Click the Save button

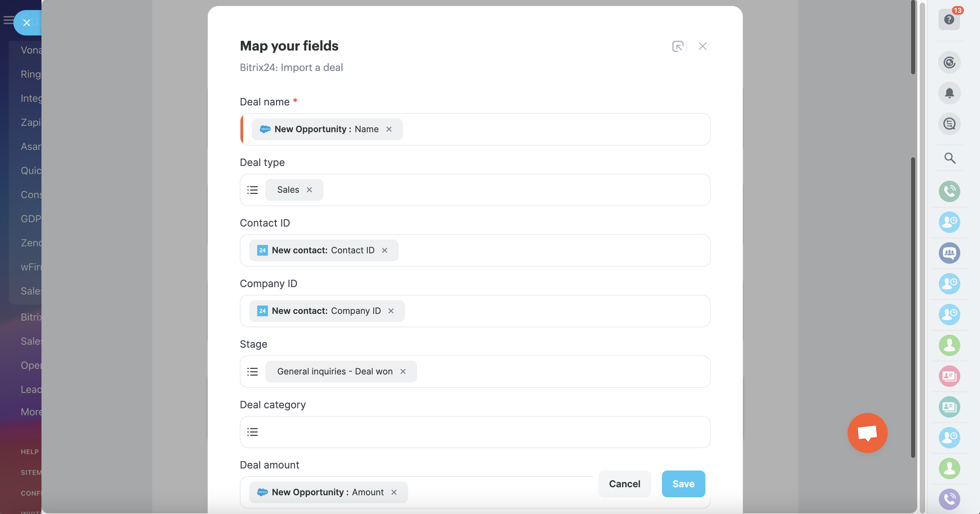[683, 484]
